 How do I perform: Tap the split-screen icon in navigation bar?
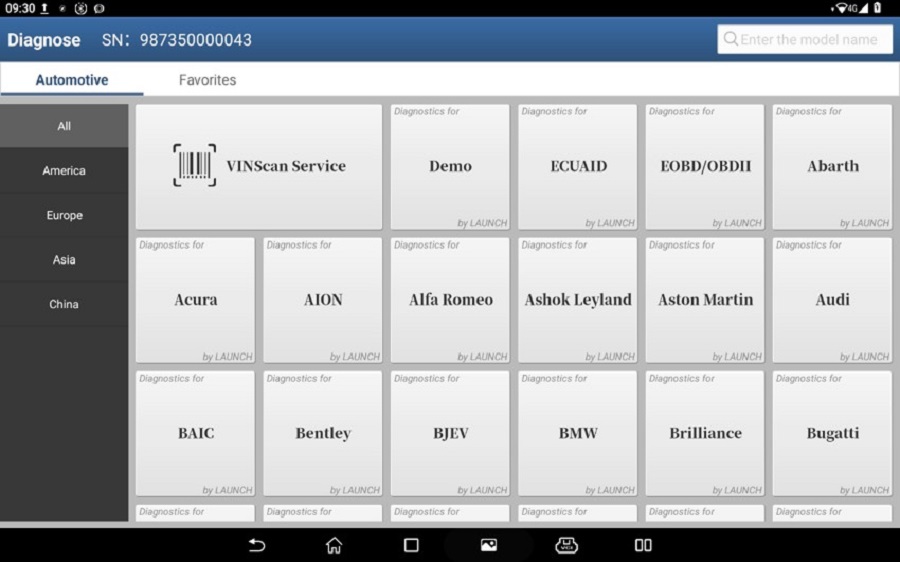point(643,545)
